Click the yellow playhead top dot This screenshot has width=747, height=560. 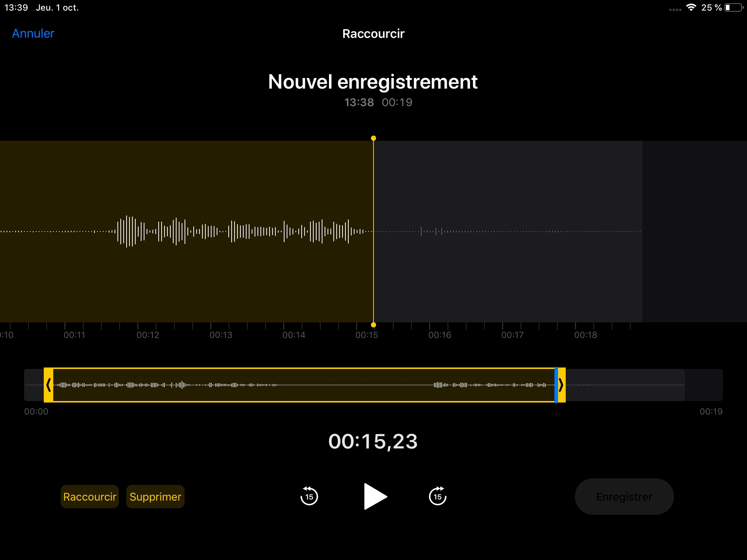coord(373,138)
